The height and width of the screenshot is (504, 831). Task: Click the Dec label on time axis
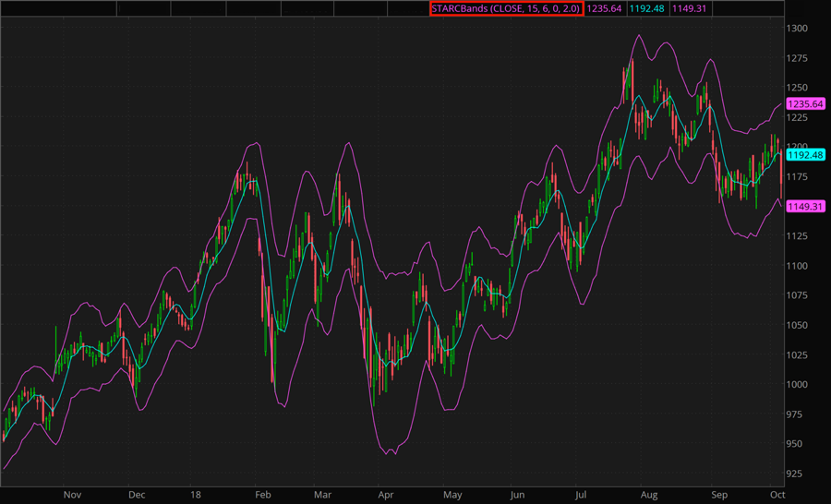pyautogui.click(x=137, y=494)
